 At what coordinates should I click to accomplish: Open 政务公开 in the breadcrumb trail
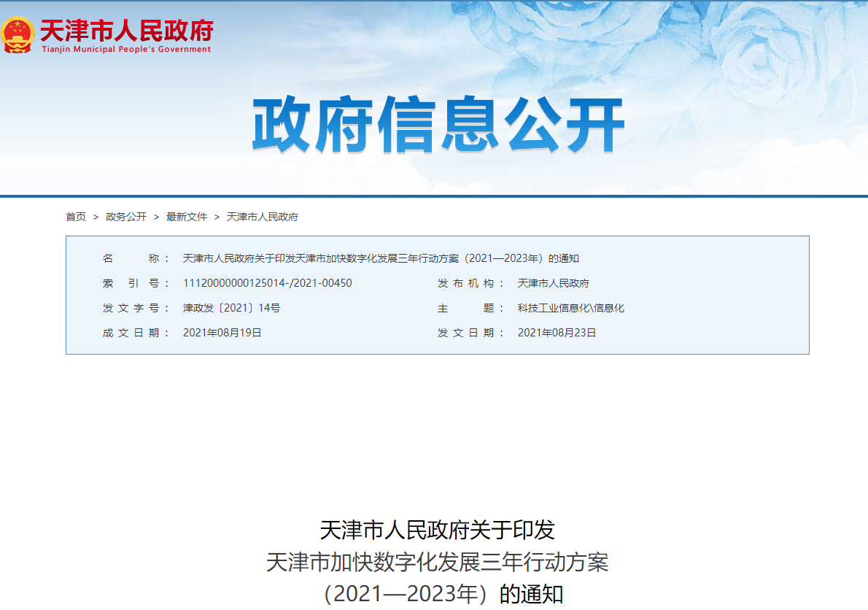point(126,217)
